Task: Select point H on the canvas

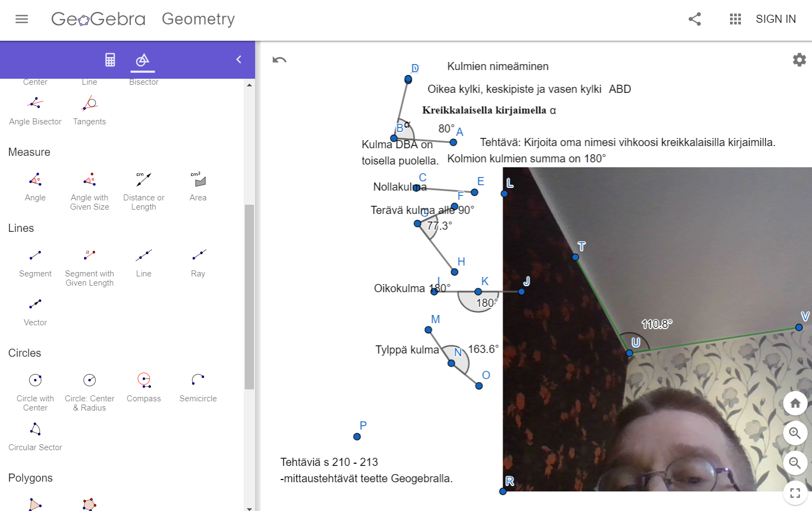Action: 454,272
